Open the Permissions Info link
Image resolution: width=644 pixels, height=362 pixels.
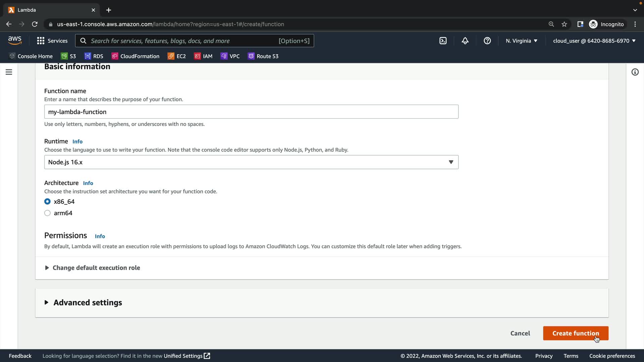coord(100,236)
